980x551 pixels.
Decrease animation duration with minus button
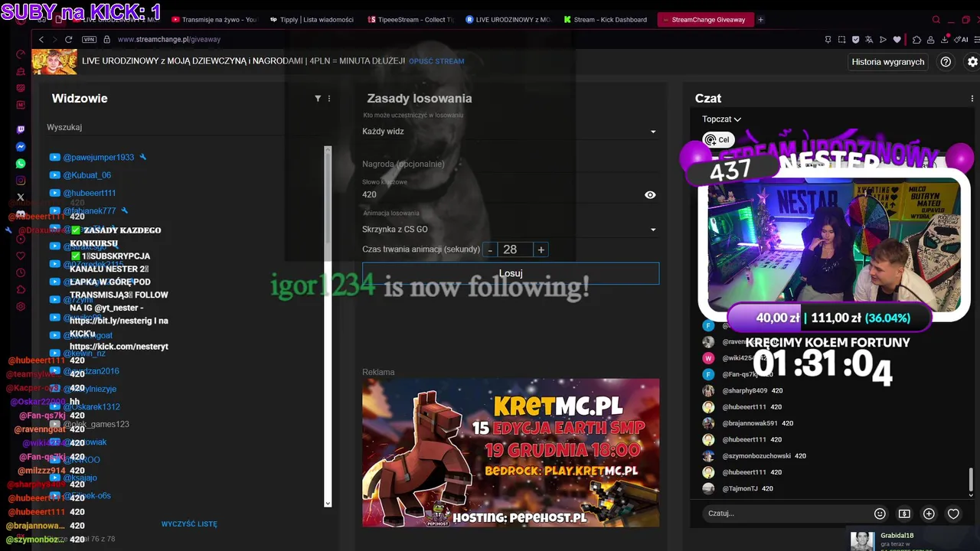[x=491, y=250]
